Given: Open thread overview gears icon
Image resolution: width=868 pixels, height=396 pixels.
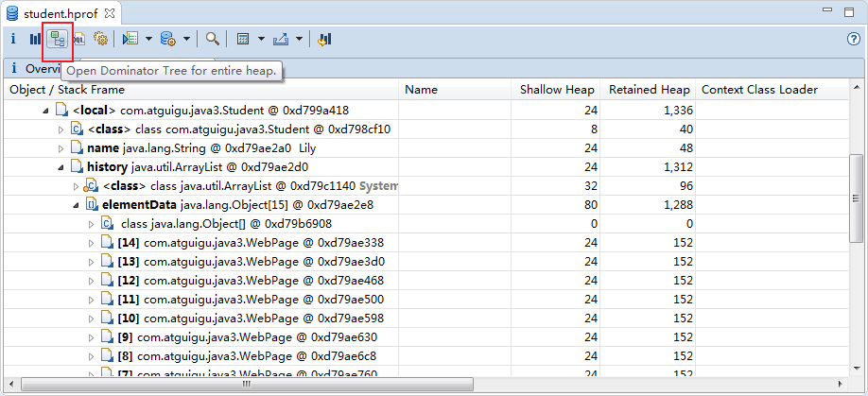Looking at the screenshot, I should 100,39.
